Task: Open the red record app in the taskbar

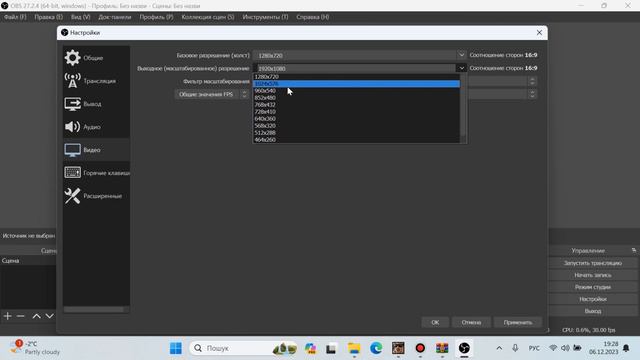Action: click(x=420, y=348)
